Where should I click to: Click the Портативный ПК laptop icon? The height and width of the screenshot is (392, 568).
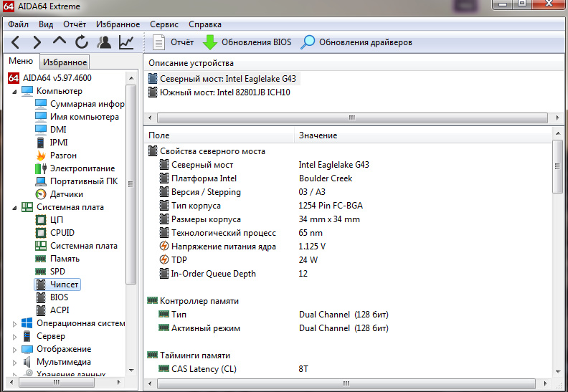click(x=41, y=181)
